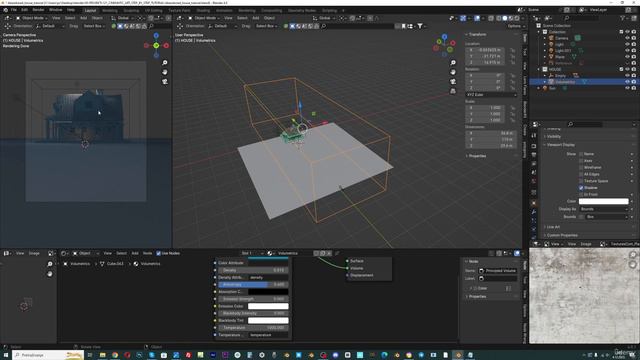The width and height of the screenshot is (640, 360).
Task: Enable the Wireframe checkbox under Viewport Display
Action: point(581,167)
